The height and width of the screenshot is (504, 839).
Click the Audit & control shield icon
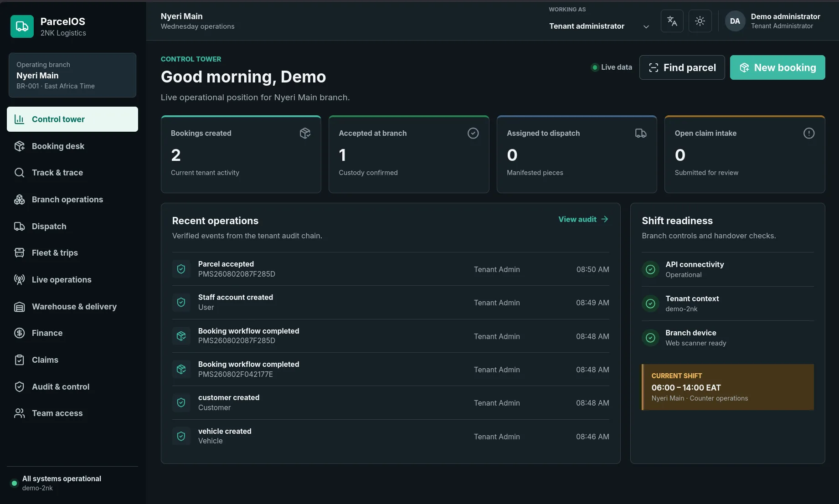pos(19,387)
